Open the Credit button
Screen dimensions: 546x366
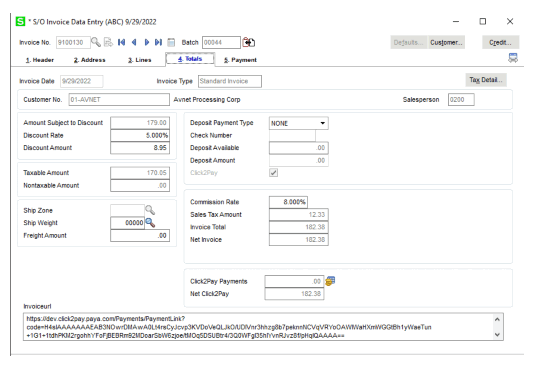coord(500,42)
